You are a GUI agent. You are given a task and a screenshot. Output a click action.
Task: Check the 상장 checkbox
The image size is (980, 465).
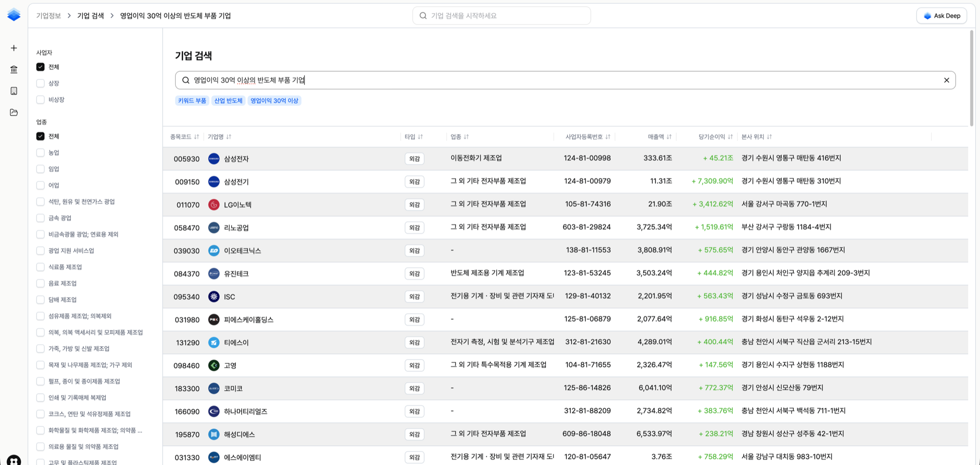click(41, 83)
